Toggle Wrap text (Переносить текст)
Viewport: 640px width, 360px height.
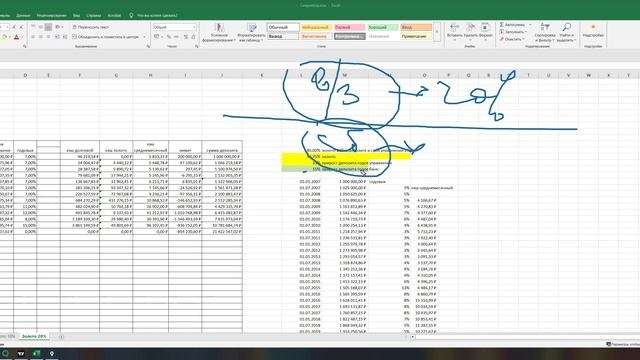pyautogui.click(x=90, y=27)
